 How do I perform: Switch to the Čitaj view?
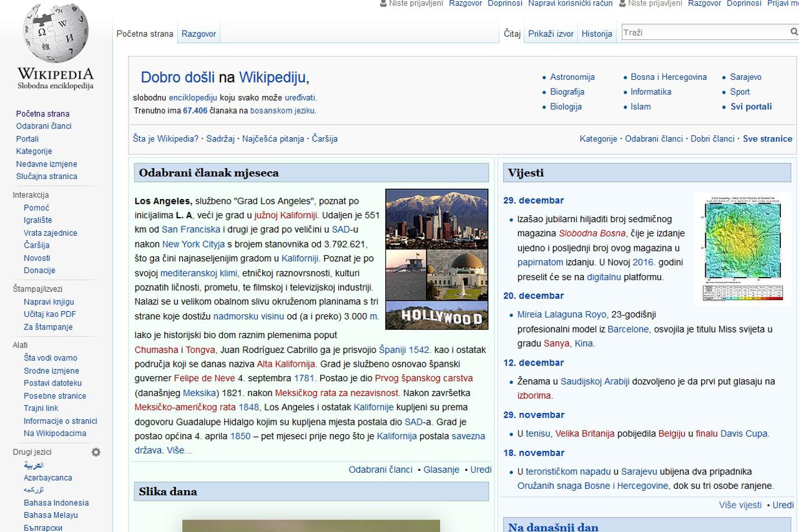coord(512,33)
